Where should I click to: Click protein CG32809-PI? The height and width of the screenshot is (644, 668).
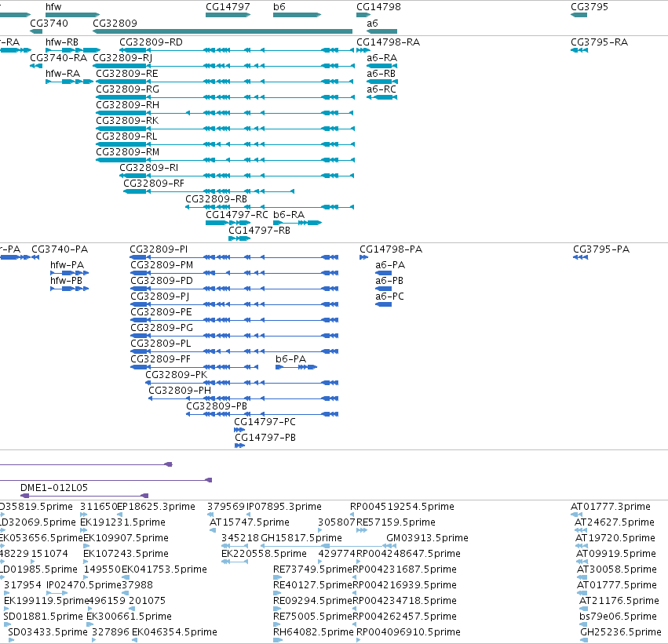(x=159, y=249)
